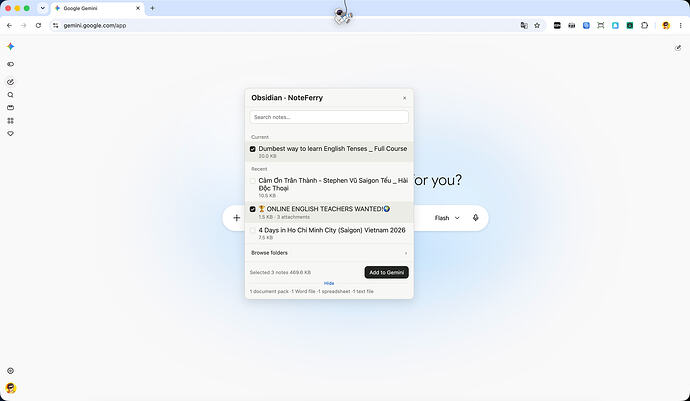The width and height of the screenshot is (690, 401).
Task: Switch to the Google Gemini tab
Action: (x=97, y=8)
